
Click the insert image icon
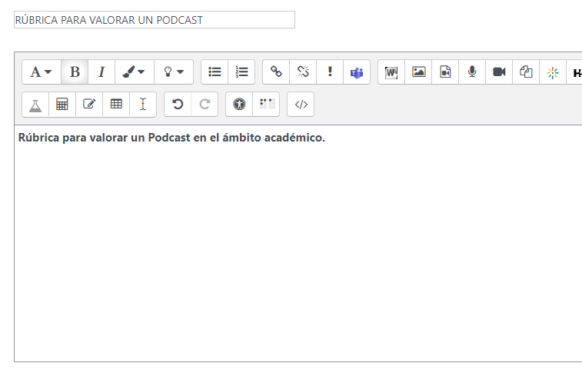point(418,72)
